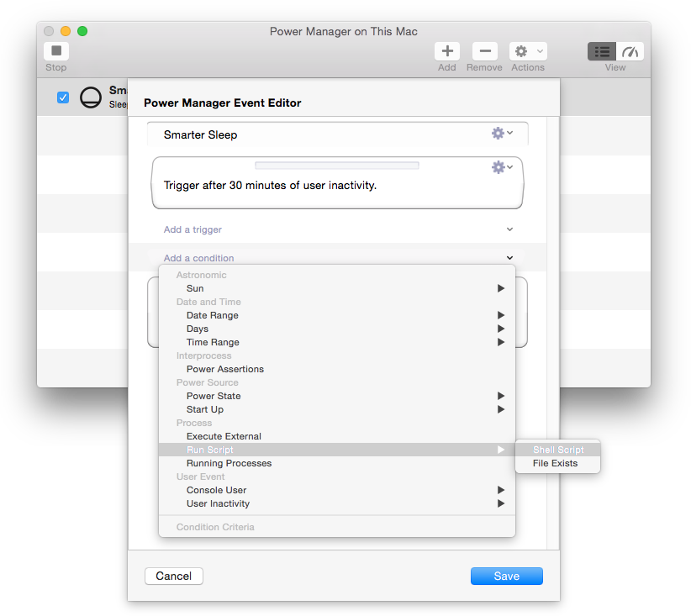Switch to the gauge view mode
This screenshot has width=691, height=616.
pos(630,51)
